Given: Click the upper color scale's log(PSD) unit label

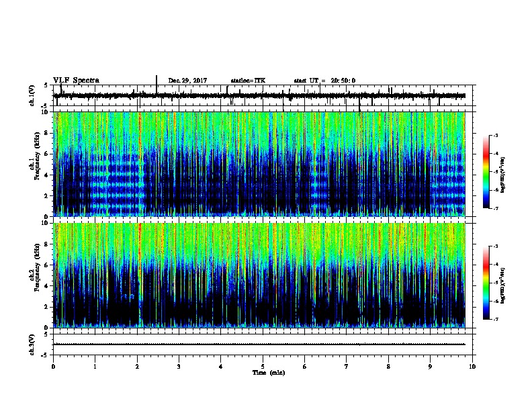Looking at the screenshot, I should 503,175.
